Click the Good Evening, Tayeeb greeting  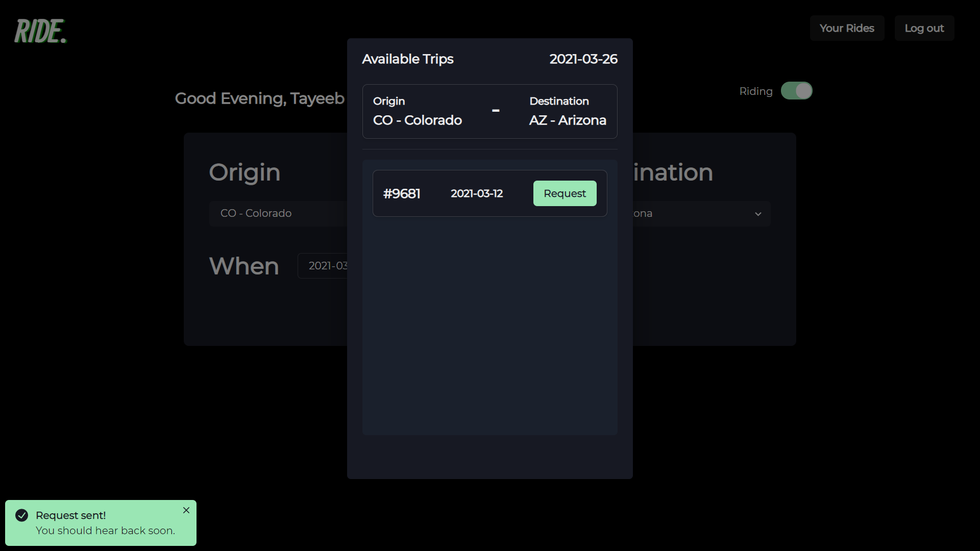(x=259, y=98)
